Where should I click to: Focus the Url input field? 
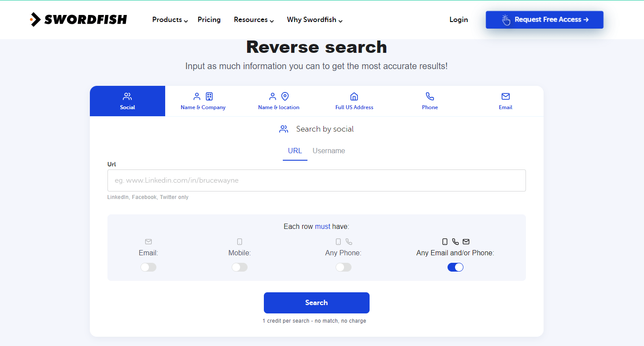pos(317,180)
